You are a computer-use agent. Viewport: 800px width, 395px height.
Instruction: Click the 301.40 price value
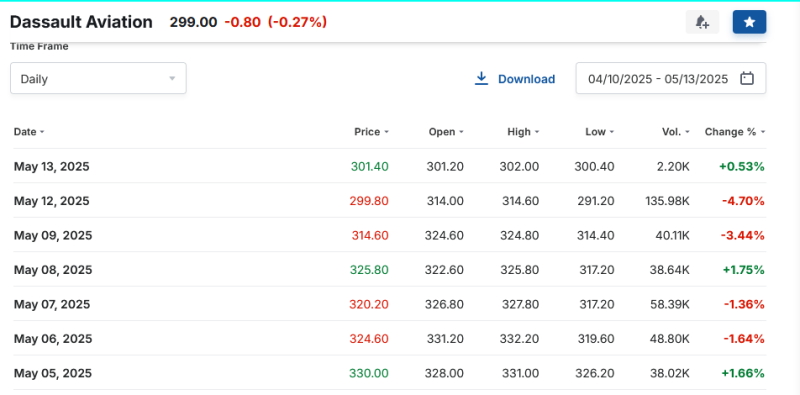point(370,166)
